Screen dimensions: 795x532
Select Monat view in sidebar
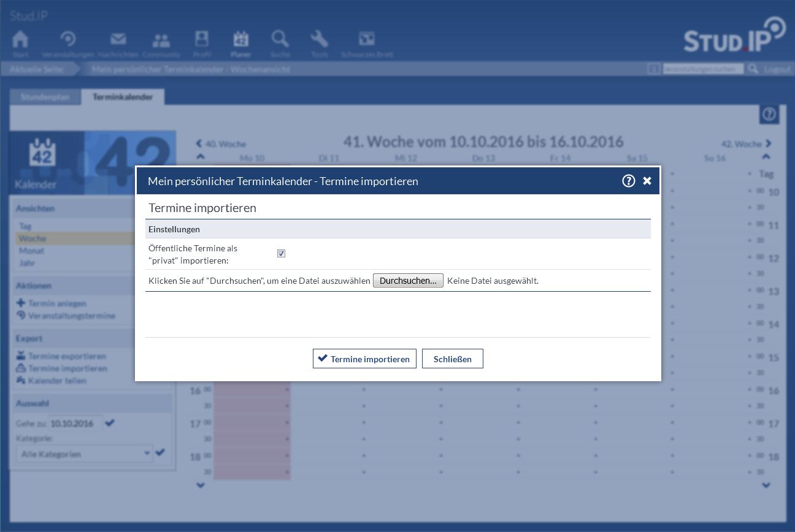click(x=31, y=251)
